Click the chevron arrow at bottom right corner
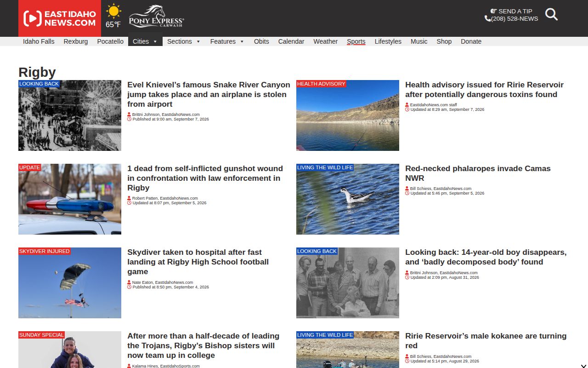The image size is (588, 368). click(x=583, y=367)
